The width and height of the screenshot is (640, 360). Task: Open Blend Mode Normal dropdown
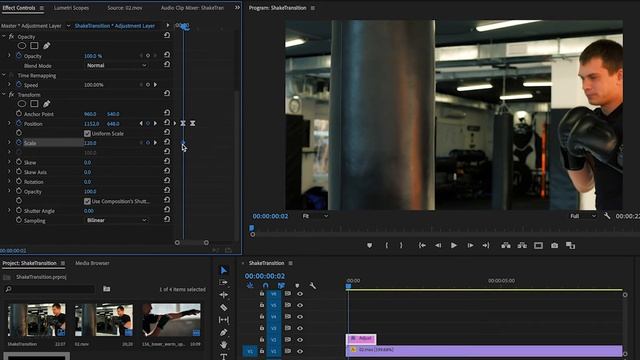[x=116, y=65]
